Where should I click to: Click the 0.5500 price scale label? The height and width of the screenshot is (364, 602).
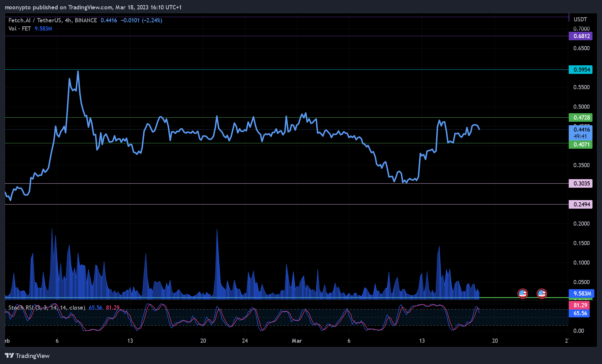(x=581, y=87)
